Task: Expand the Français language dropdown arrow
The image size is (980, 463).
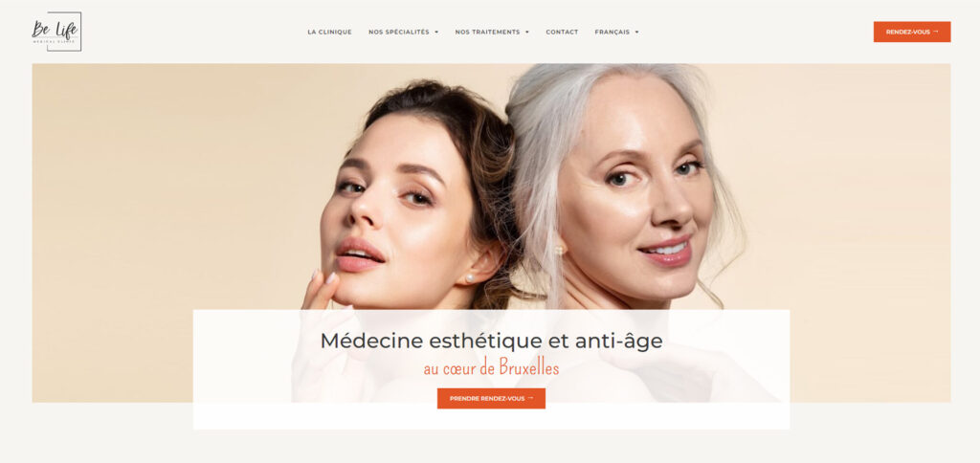Action: [x=636, y=32]
